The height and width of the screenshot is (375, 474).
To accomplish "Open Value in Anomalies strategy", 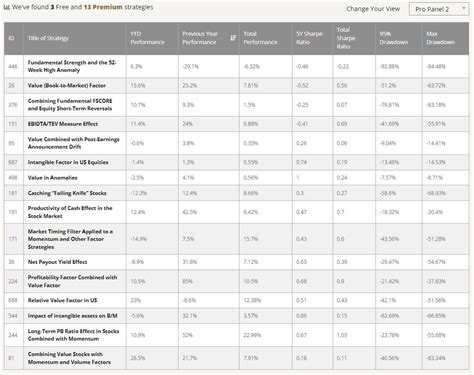I will pos(52,178).
